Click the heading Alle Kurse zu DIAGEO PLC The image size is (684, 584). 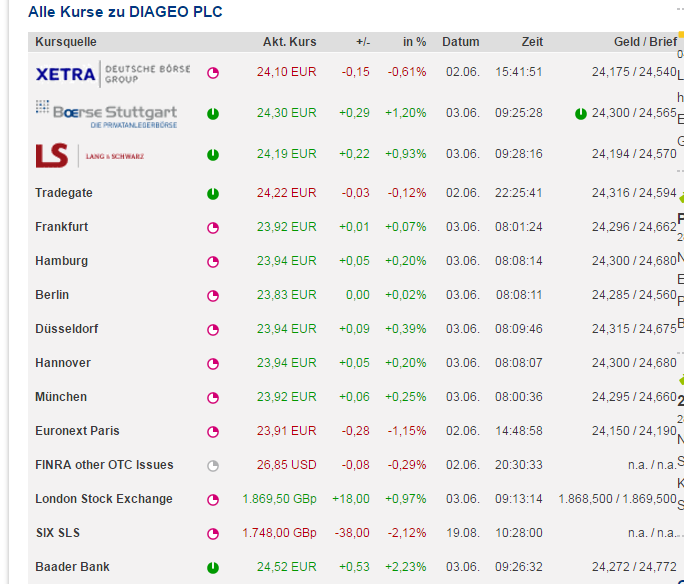pos(125,12)
